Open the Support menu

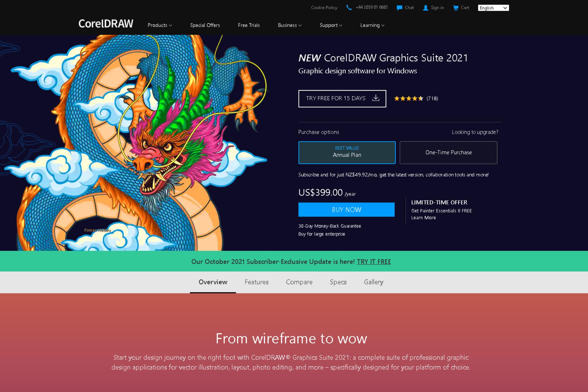(330, 25)
